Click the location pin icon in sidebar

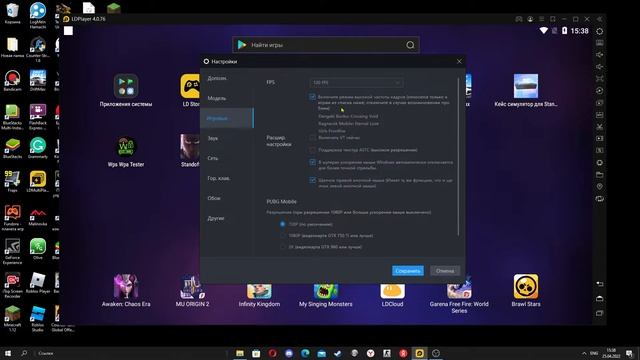click(599, 187)
